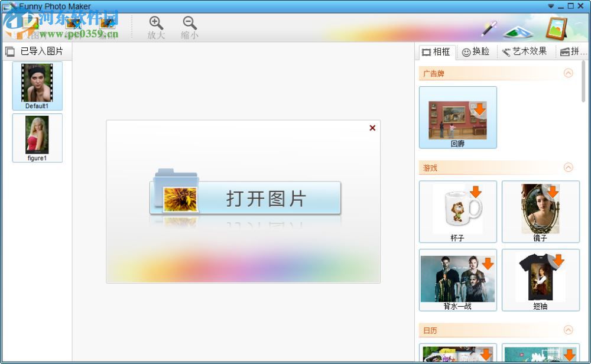Close the open image dialog with the red X

point(372,128)
